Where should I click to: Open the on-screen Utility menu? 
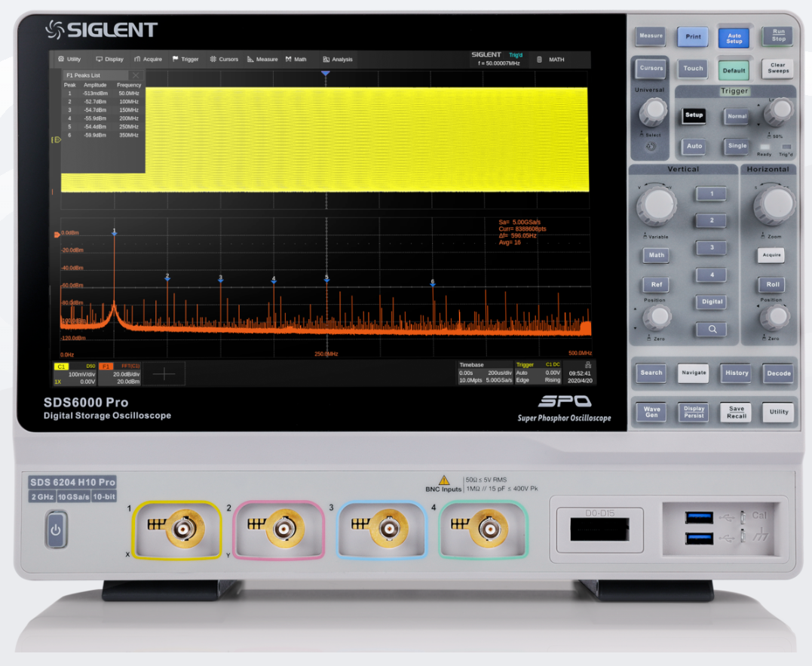(x=69, y=59)
